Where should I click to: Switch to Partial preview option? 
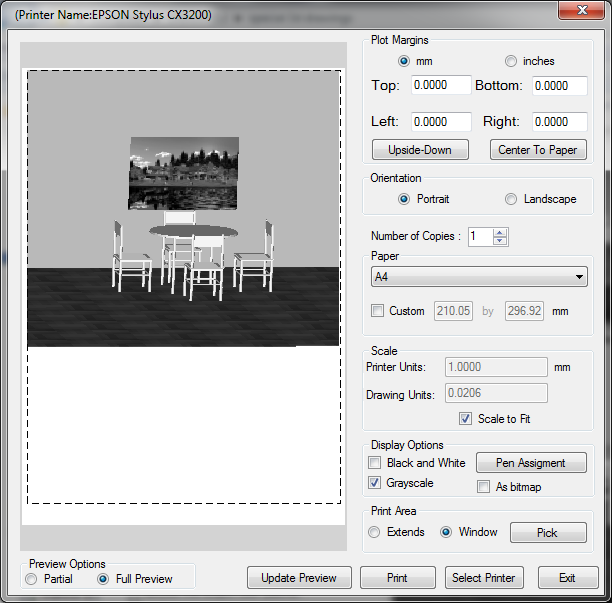(x=33, y=579)
